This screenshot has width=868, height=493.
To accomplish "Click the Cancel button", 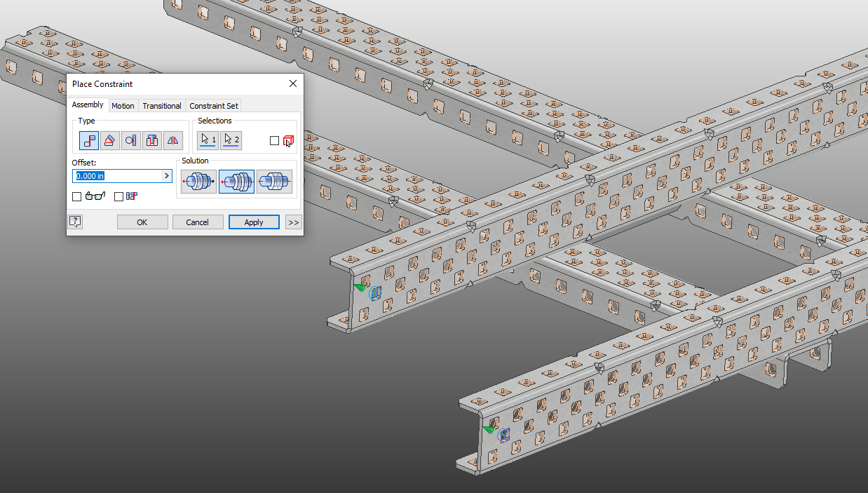I will coord(198,222).
